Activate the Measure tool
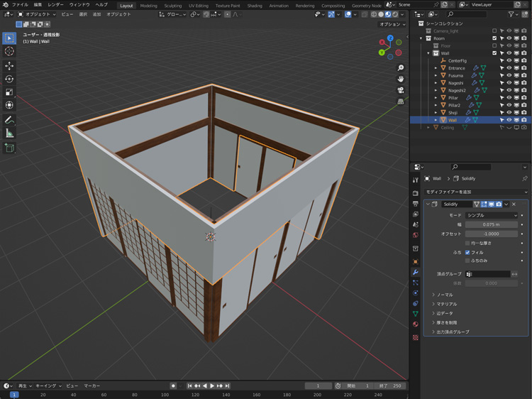 pyautogui.click(x=9, y=133)
